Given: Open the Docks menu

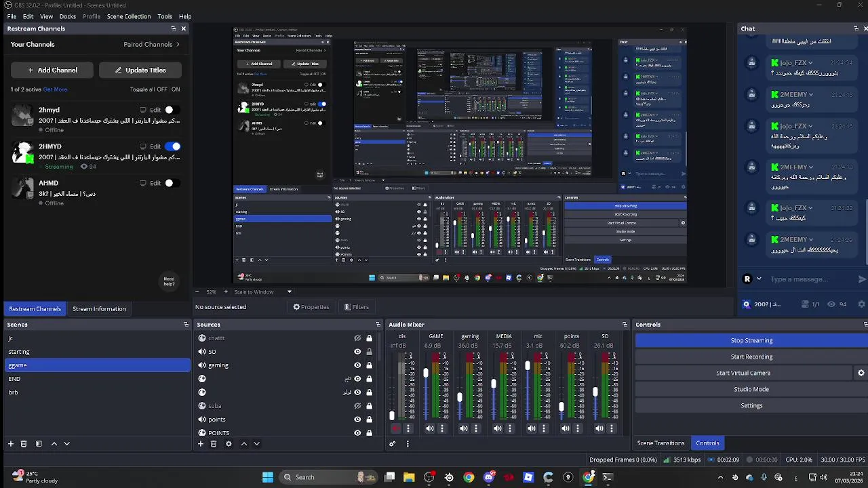Looking at the screenshot, I should (x=68, y=16).
